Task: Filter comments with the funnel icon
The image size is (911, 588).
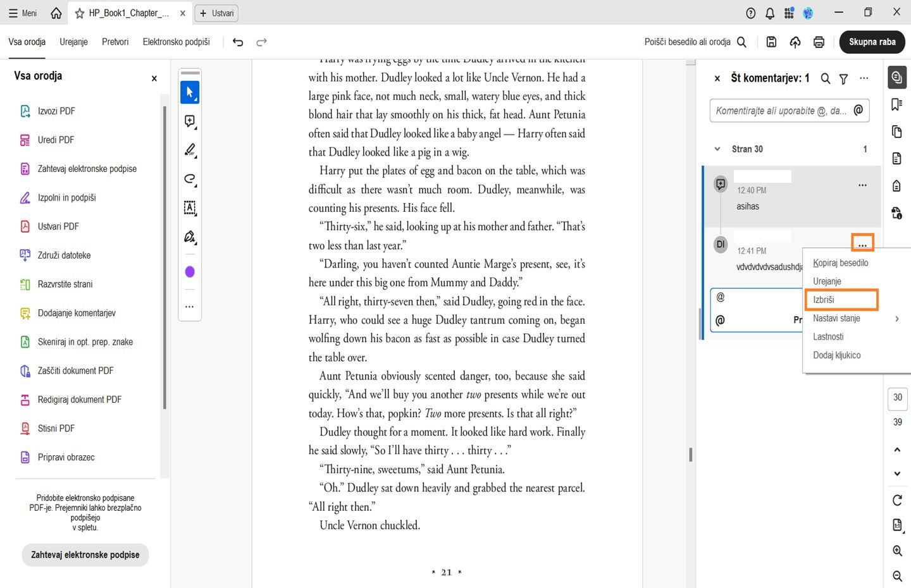Action: pyautogui.click(x=843, y=78)
